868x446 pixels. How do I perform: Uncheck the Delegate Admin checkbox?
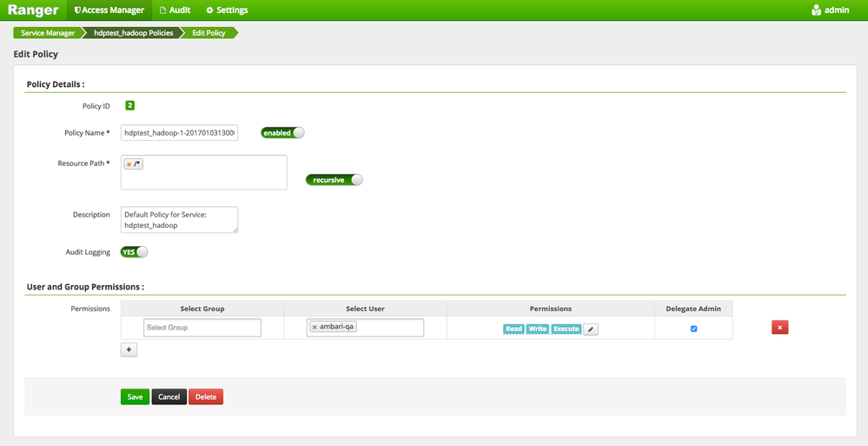click(693, 329)
